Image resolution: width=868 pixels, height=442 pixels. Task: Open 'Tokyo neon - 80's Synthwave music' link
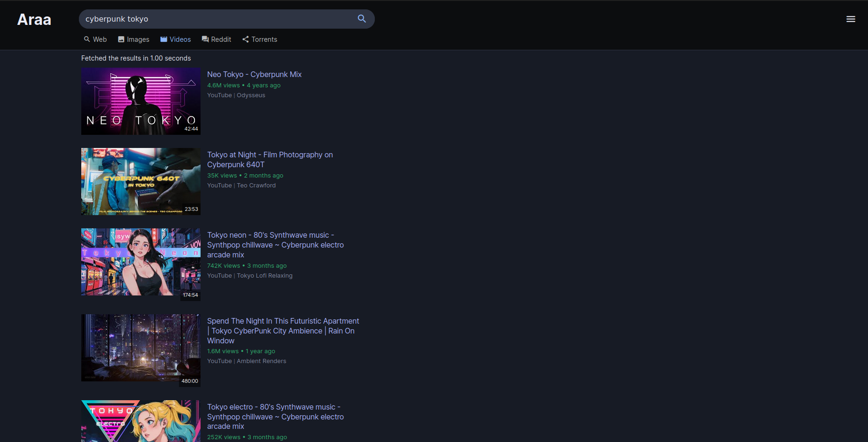[276, 245]
